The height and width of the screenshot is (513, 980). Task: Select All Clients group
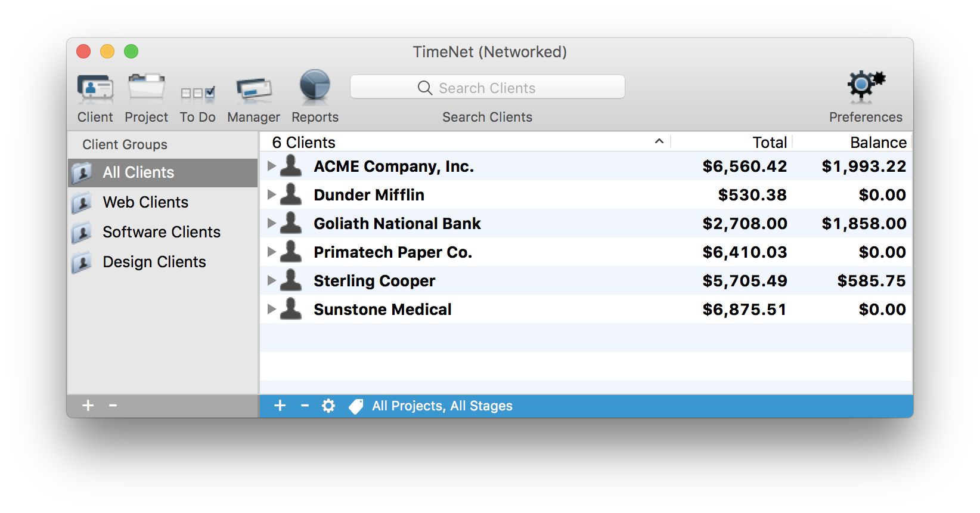163,173
